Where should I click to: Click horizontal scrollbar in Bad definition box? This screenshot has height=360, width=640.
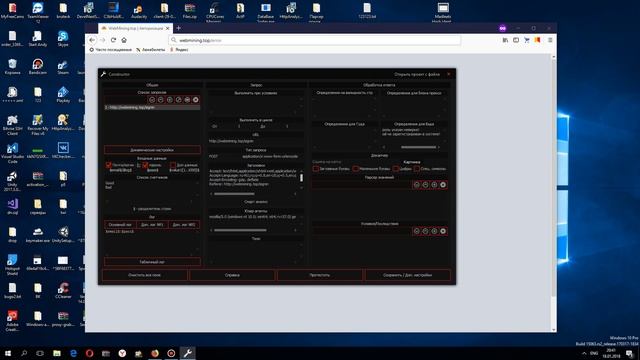coord(418,147)
